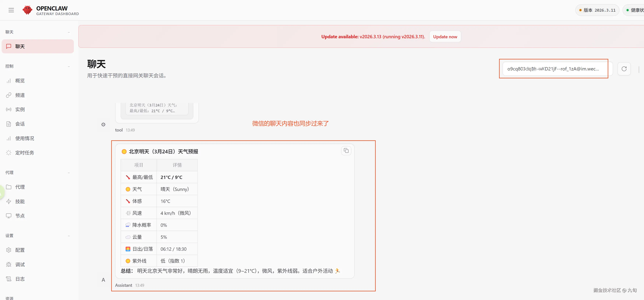Go to 会话 sessions menu item
The image size is (644, 300).
20,124
